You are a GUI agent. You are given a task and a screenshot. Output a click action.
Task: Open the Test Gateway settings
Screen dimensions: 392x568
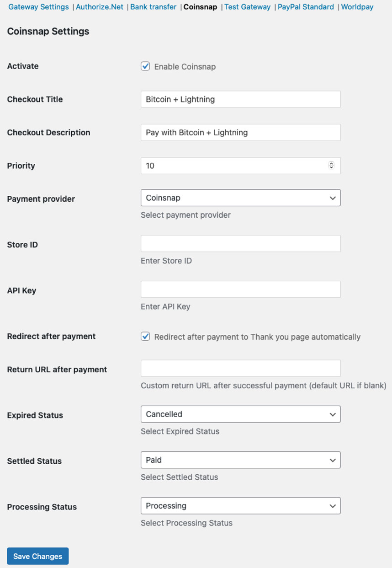pyautogui.click(x=247, y=7)
